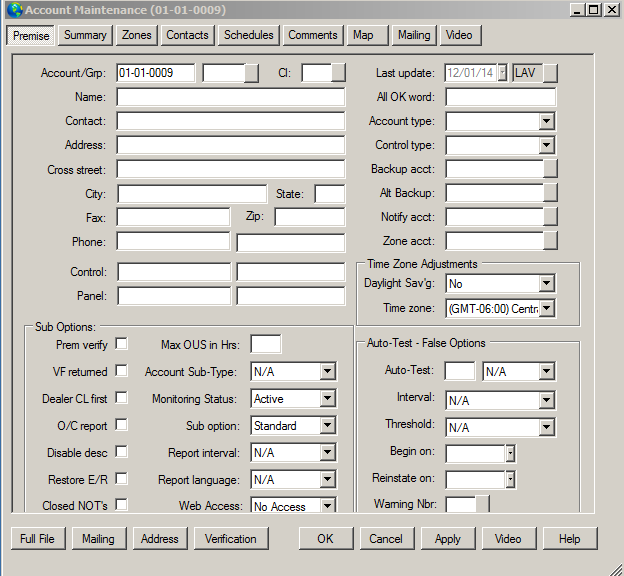Switch to the Summary tab

(85, 35)
